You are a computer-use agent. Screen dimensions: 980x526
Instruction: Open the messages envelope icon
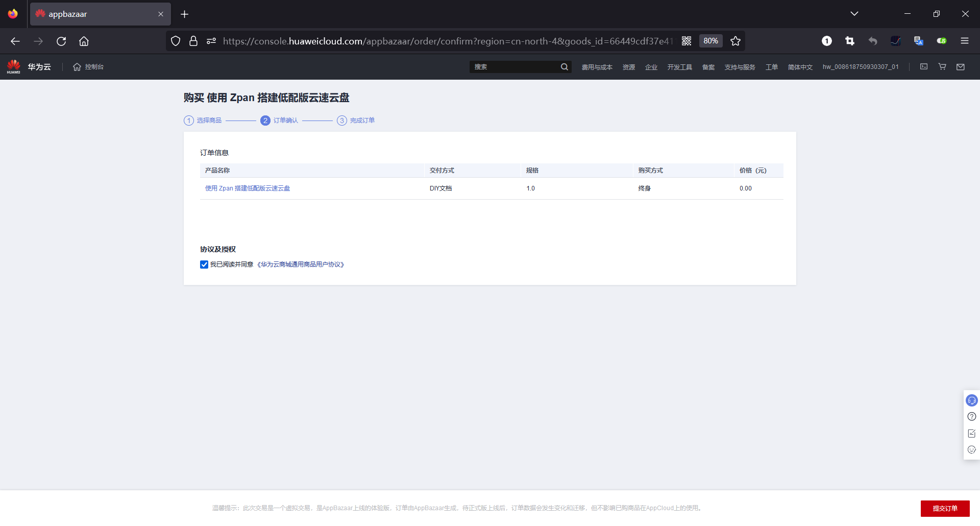coord(961,67)
